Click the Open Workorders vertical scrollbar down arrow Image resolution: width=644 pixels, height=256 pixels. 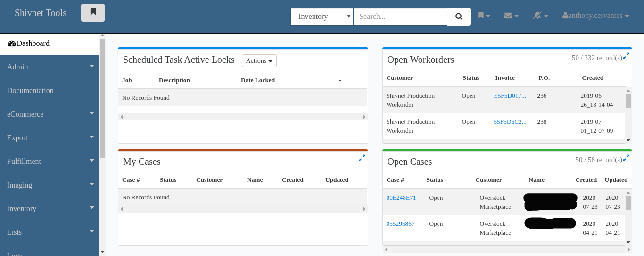628,140
